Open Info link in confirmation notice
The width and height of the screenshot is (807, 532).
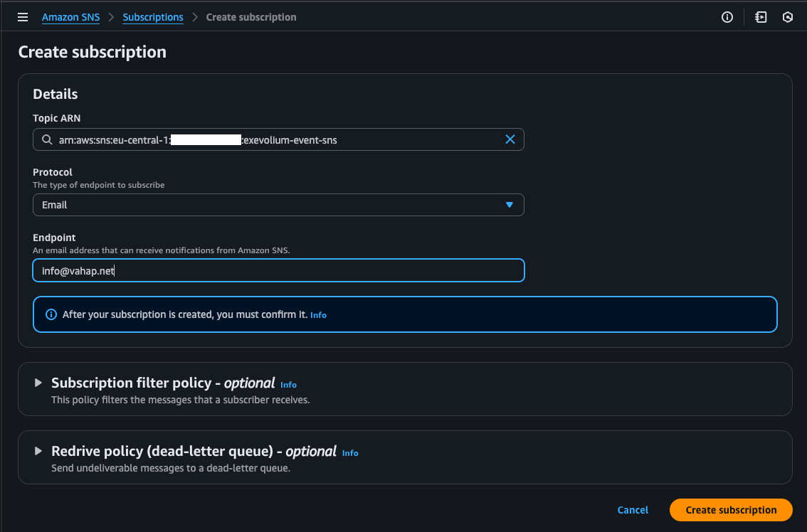[x=318, y=315]
